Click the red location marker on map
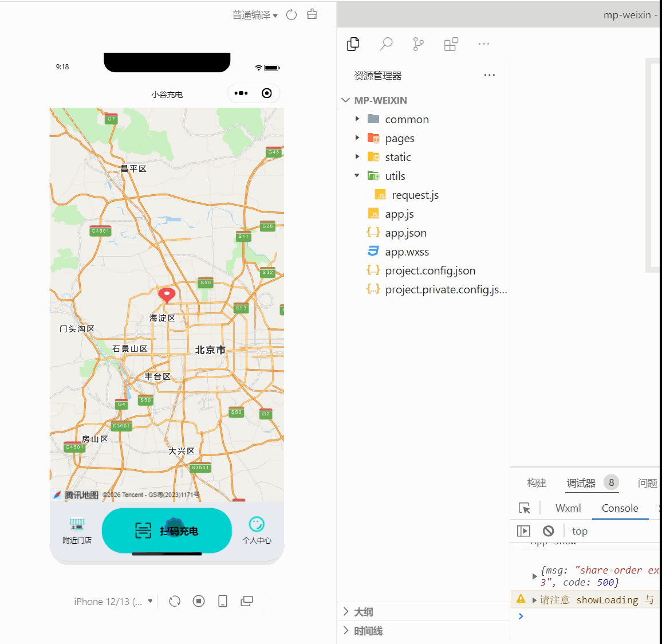Image resolution: width=662 pixels, height=644 pixels. pyautogui.click(x=167, y=294)
